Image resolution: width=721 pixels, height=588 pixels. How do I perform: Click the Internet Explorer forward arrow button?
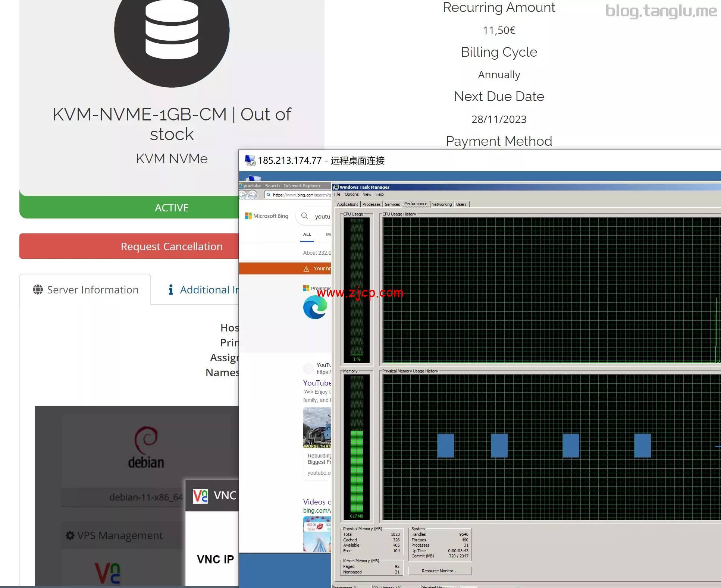253,195
